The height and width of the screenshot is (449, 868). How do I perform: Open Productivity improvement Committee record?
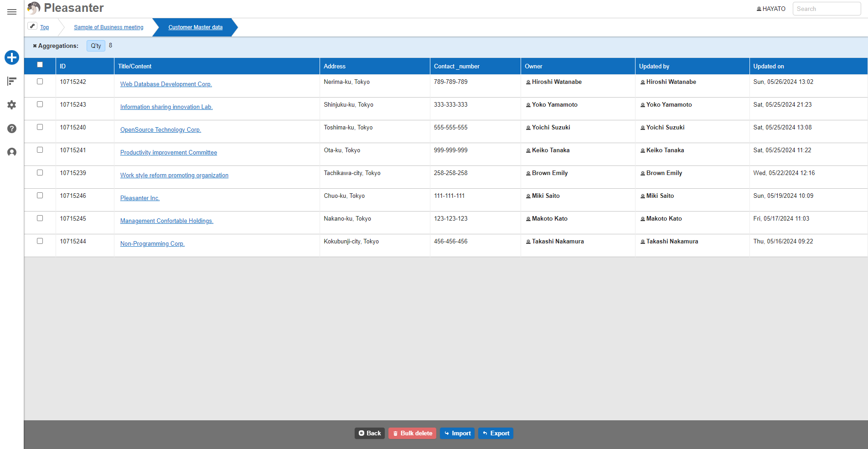[169, 153]
